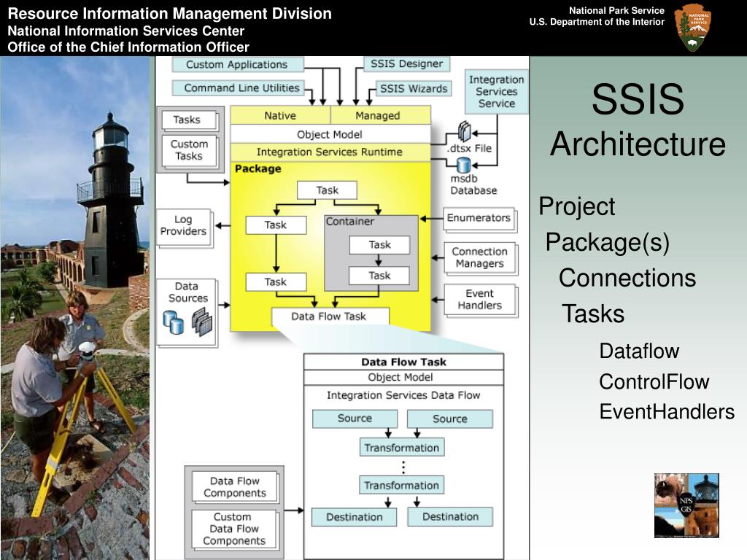Viewport: 747px width, 560px height.
Task: Click the "Container" label
Action: point(349,222)
